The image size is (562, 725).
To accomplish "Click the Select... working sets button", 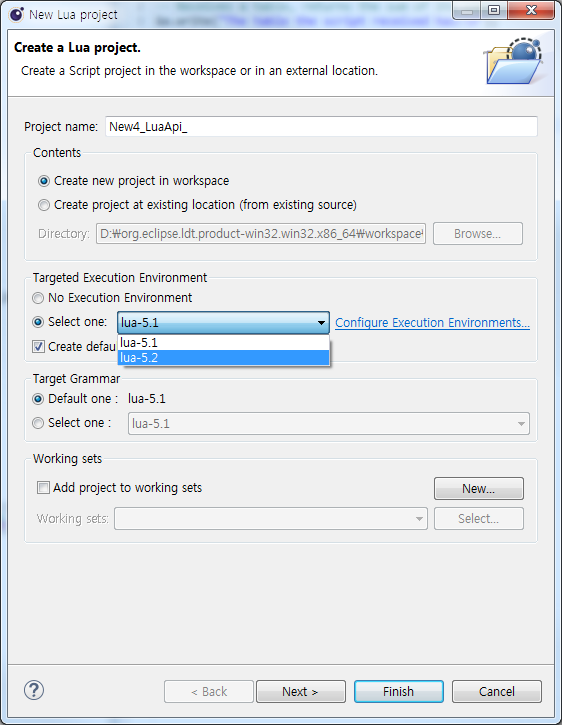I will (x=479, y=518).
